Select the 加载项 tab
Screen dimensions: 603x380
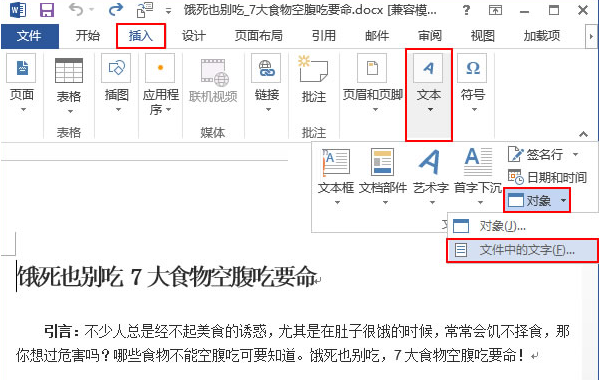[542, 36]
